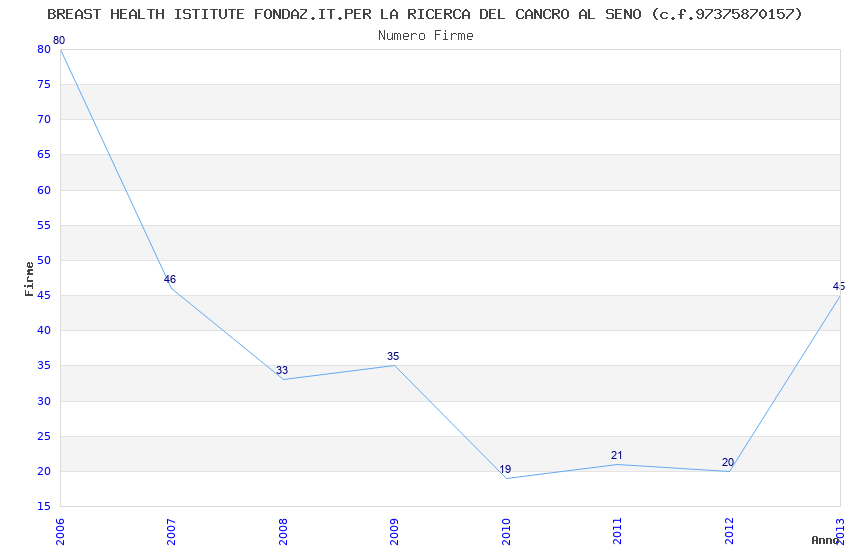The image size is (850, 550).
Task: Click the data label 21
Action: tap(616, 455)
